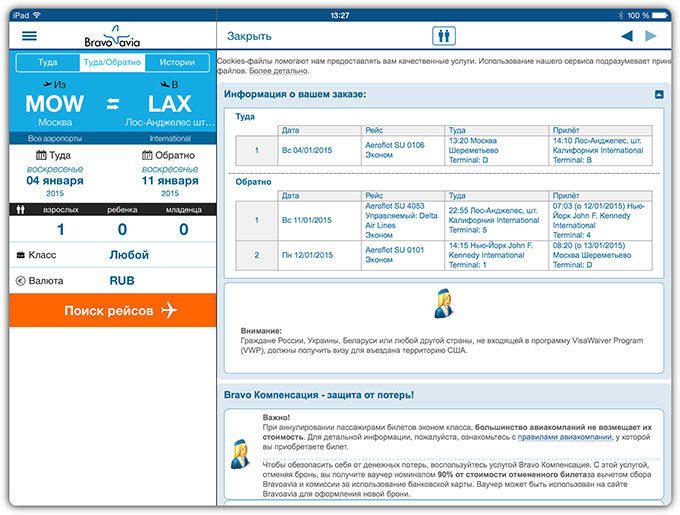The image size is (680, 515).
Task: Change destination airport LAX
Action: pos(170,104)
